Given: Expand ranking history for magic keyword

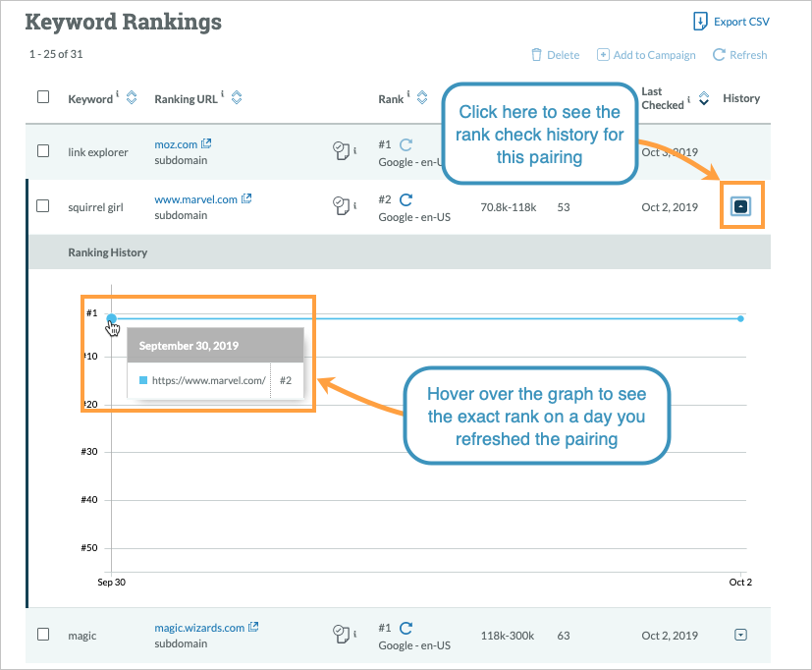Looking at the screenshot, I should 741,635.
